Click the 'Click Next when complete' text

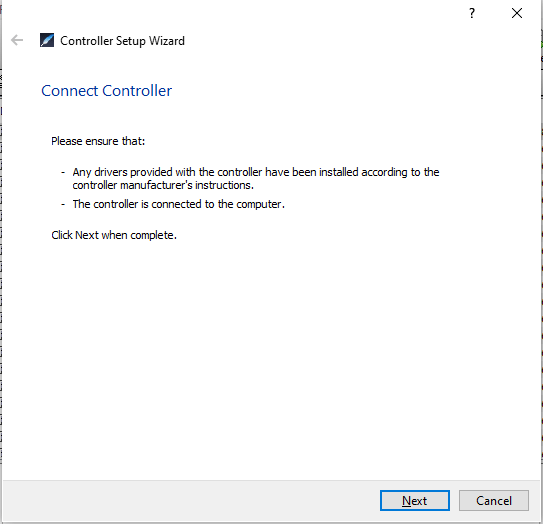pos(114,236)
